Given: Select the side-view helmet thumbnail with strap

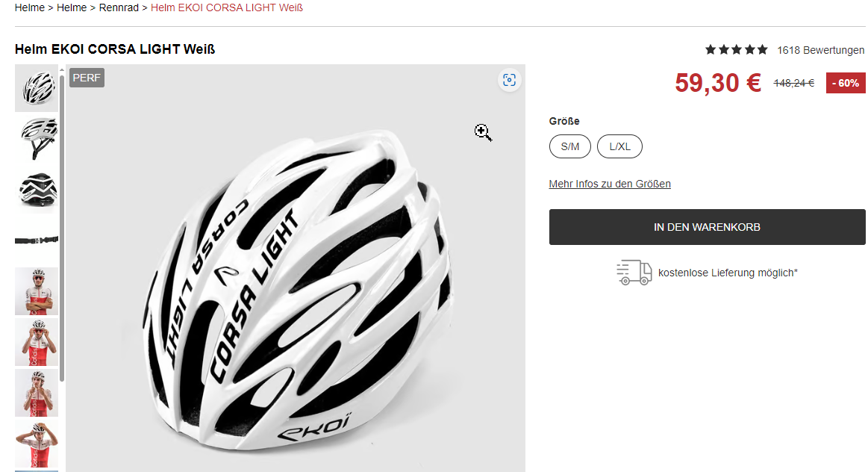Looking at the screenshot, I should pyautogui.click(x=37, y=139).
